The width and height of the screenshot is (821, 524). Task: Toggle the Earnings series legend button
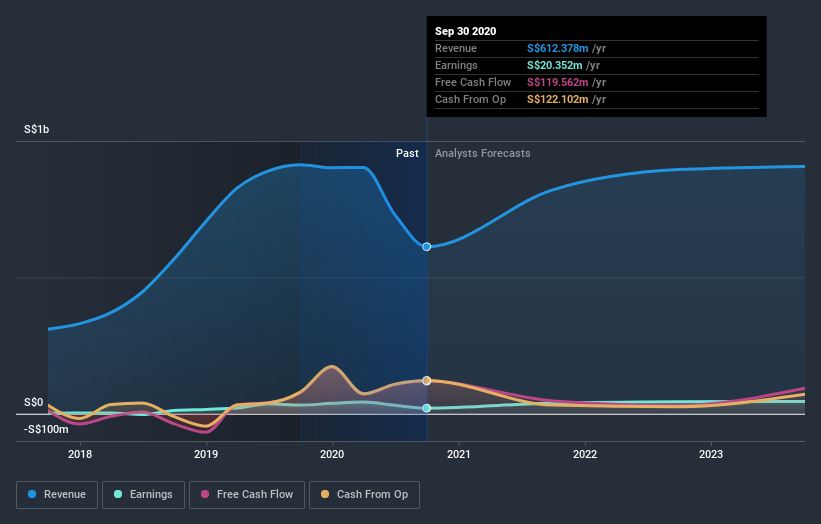143,495
